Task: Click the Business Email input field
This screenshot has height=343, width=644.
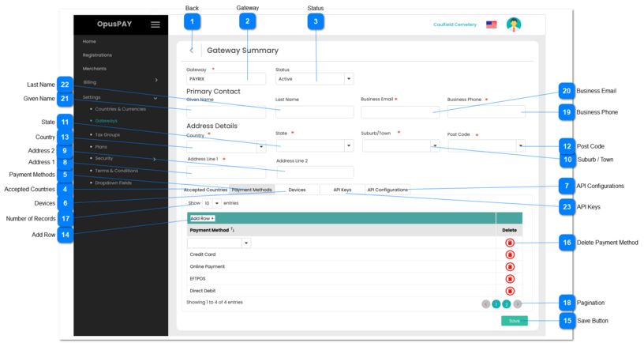Action: tap(399, 112)
